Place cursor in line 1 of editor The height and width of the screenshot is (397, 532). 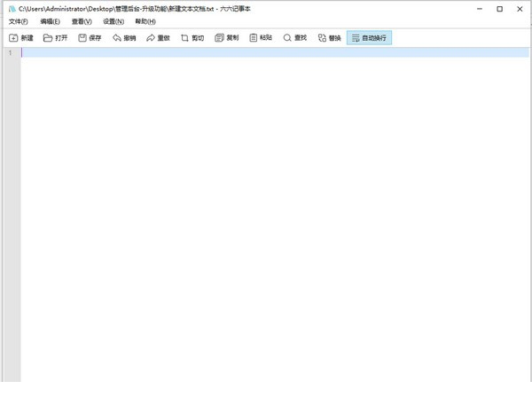click(x=275, y=52)
